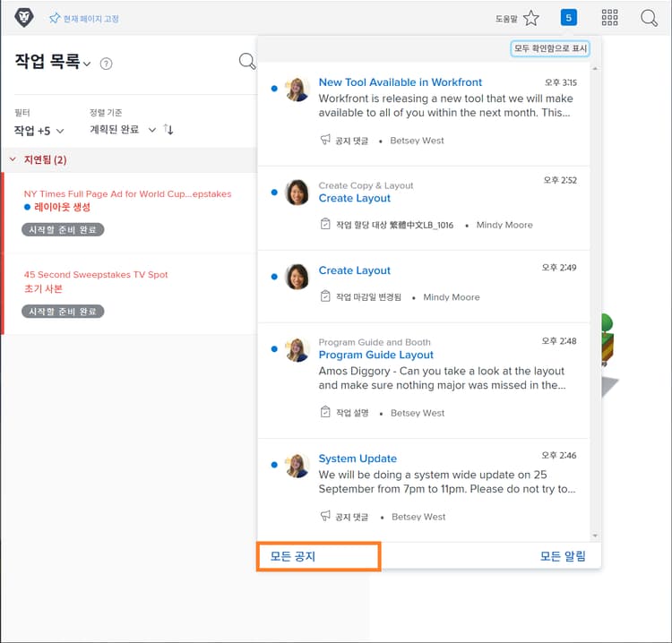672x643 pixels.
Task: Click the global search magnifier icon
Action: click(x=649, y=19)
